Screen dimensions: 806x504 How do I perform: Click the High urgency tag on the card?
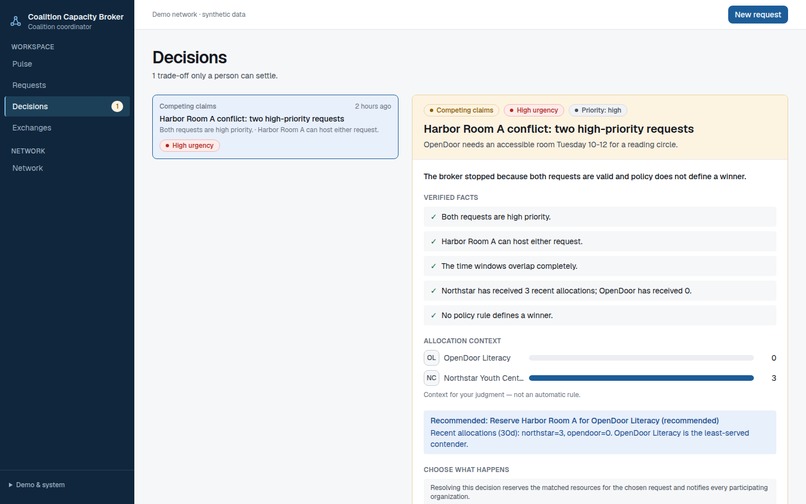190,146
